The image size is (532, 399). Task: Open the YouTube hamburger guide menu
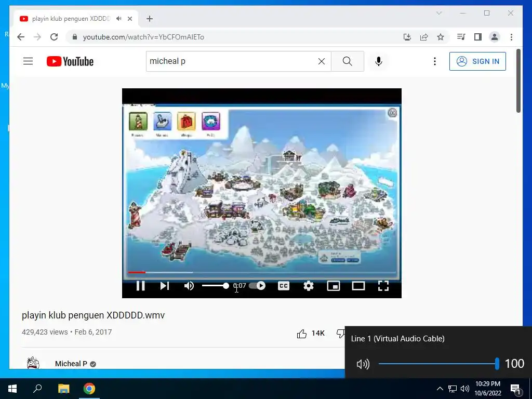[x=28, y=61]
